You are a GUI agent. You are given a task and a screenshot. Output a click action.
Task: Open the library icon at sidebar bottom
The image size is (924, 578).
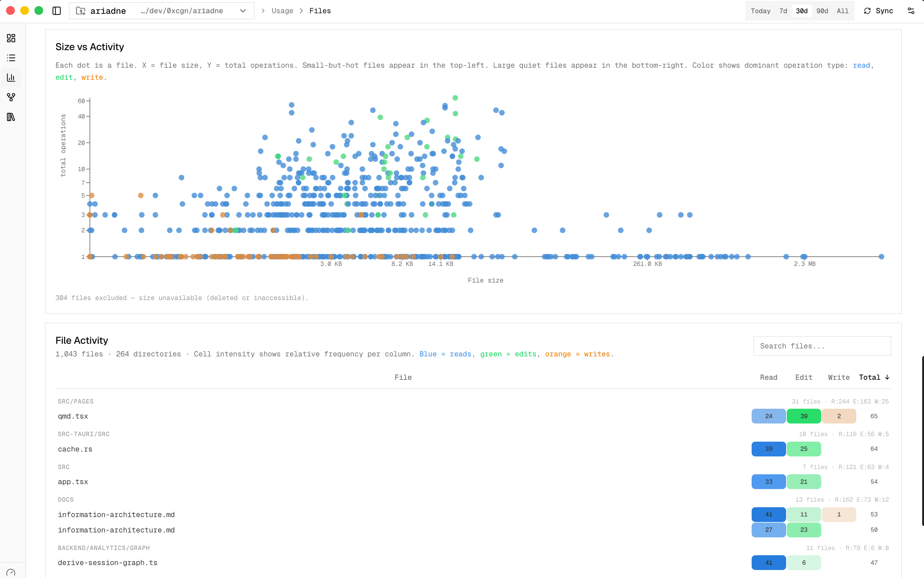tap(11, 117)
